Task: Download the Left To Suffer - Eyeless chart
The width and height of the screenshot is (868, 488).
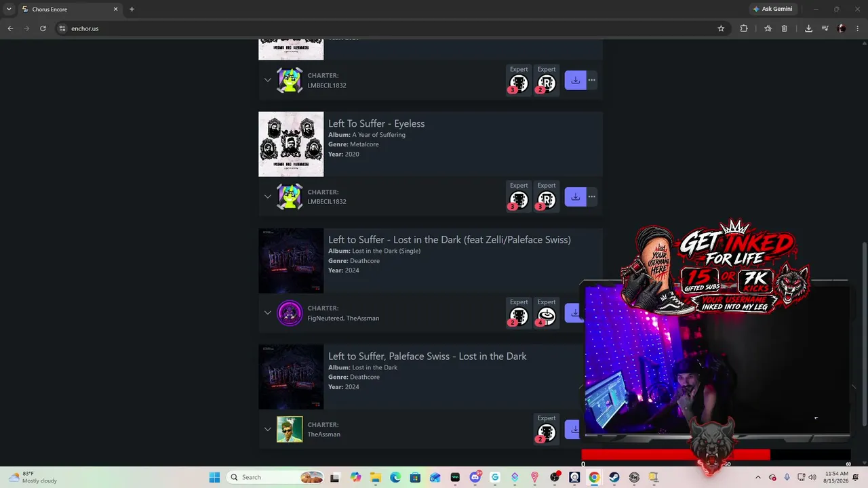Action: pyautogui.click(x=575, y=197)
